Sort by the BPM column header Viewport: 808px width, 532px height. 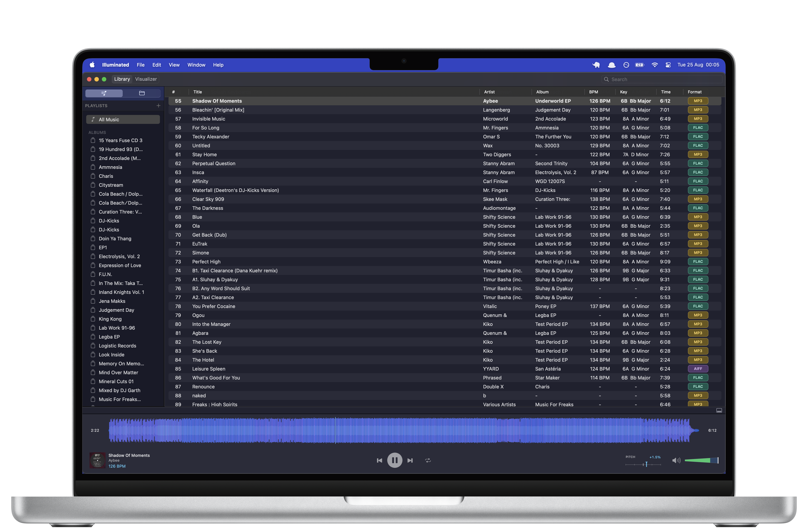(594, 92)
